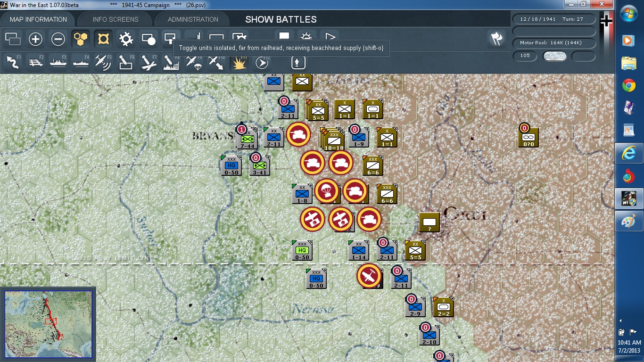Toggle the yellow hex cluster map overlay
The image size is (644, 362).
(81, 39)
